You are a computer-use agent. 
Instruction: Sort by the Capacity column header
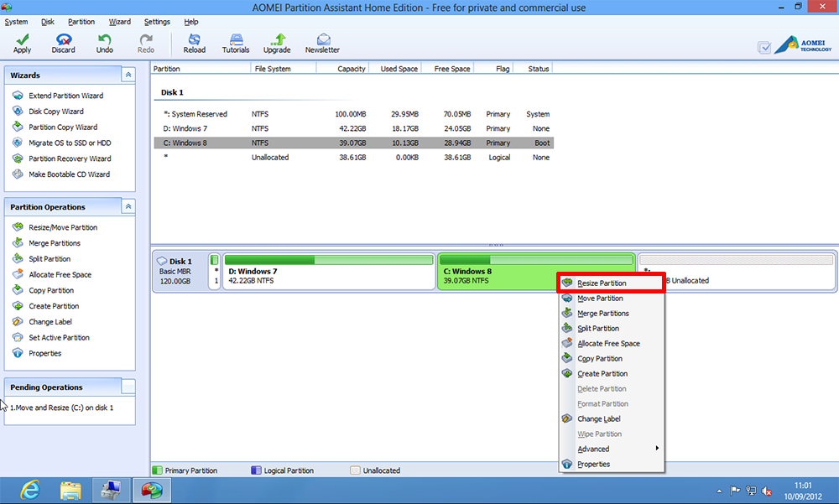(x=342, y=69)
